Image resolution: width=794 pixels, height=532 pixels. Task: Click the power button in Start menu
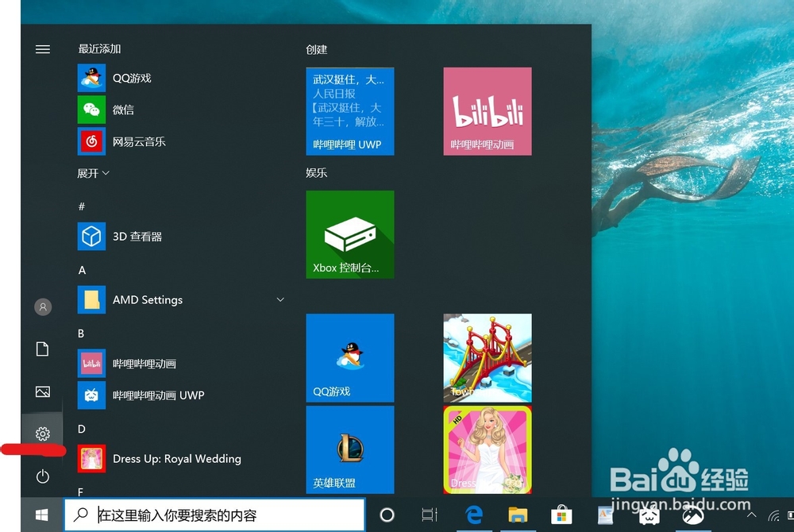click(x=42, y=476)
